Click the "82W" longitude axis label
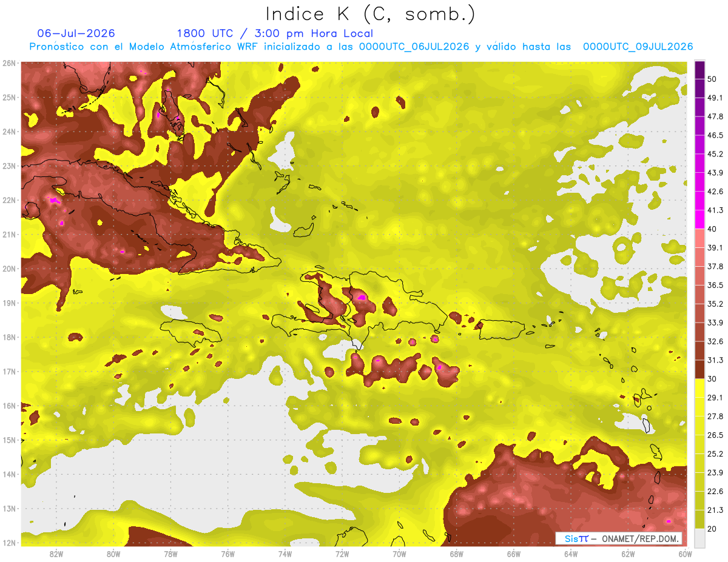This screenshot has width=728, height=562. tap(56, 554)
